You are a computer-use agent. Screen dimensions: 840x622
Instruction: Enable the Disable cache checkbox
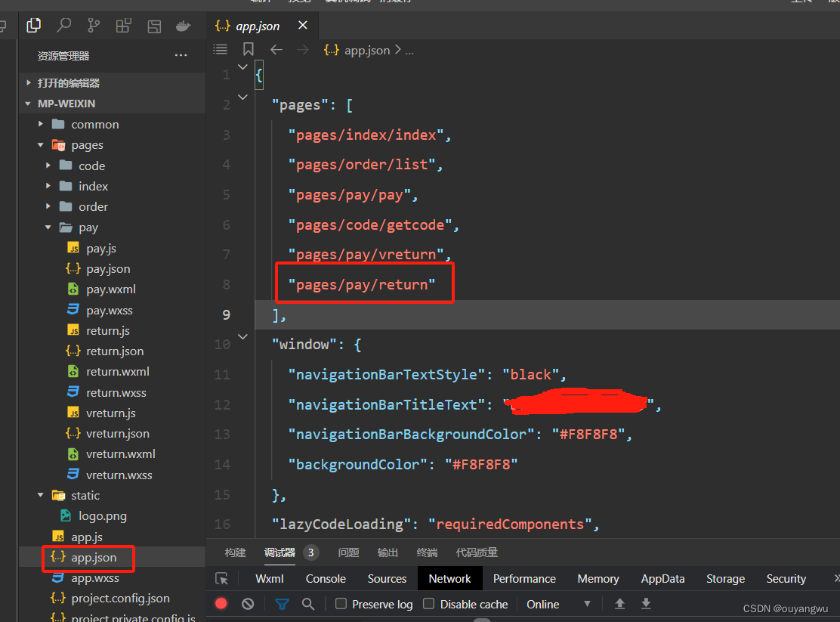429,604
